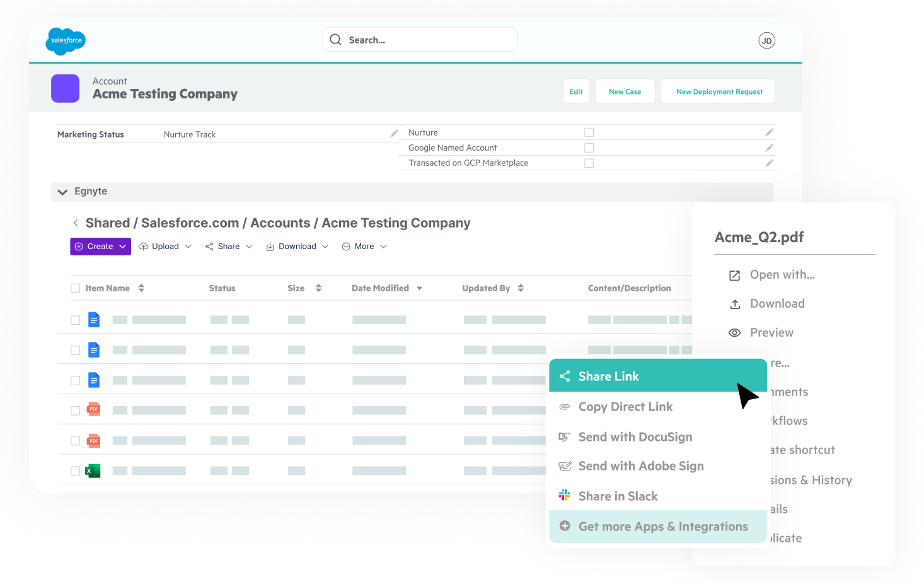Click the Copy Direct Link chain icon
Screen dimensions: 924x584
[565, 406]
